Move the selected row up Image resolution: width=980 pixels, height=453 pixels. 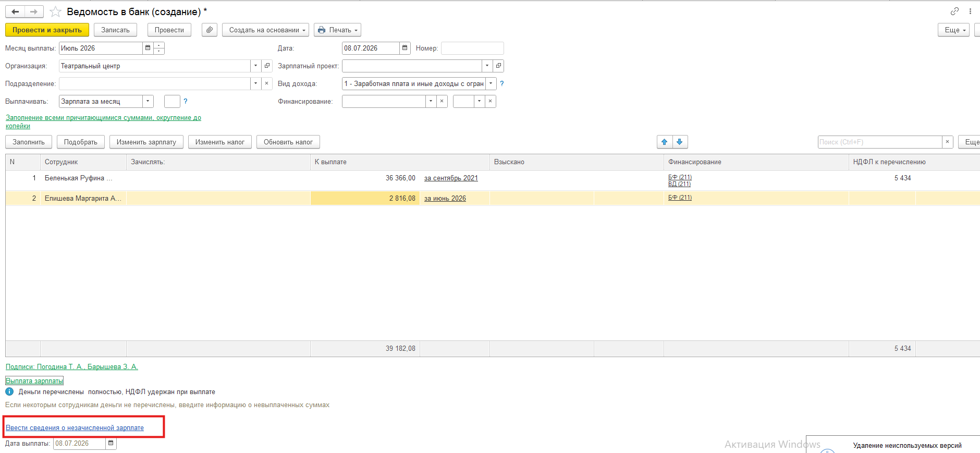[x=664, y=142]
